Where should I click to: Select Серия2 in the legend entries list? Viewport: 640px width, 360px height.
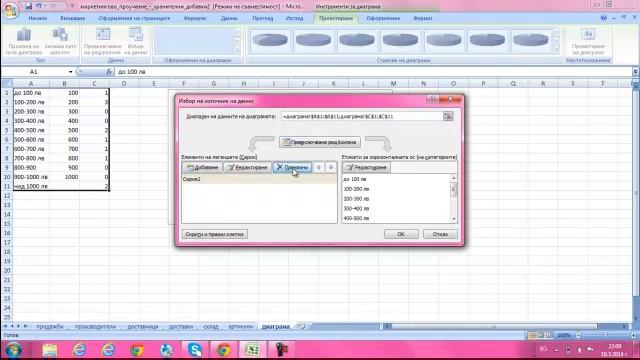259,179
